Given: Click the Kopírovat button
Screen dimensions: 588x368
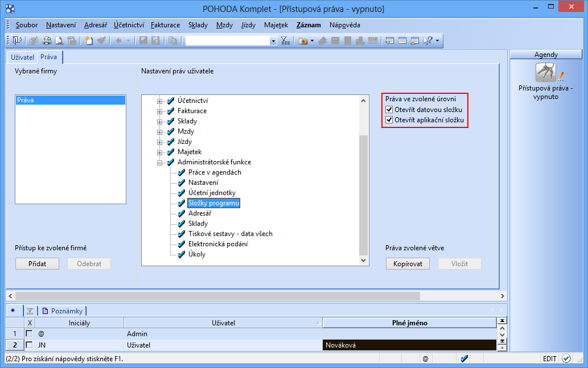Looking at the screenshot, I should [408, 264].
